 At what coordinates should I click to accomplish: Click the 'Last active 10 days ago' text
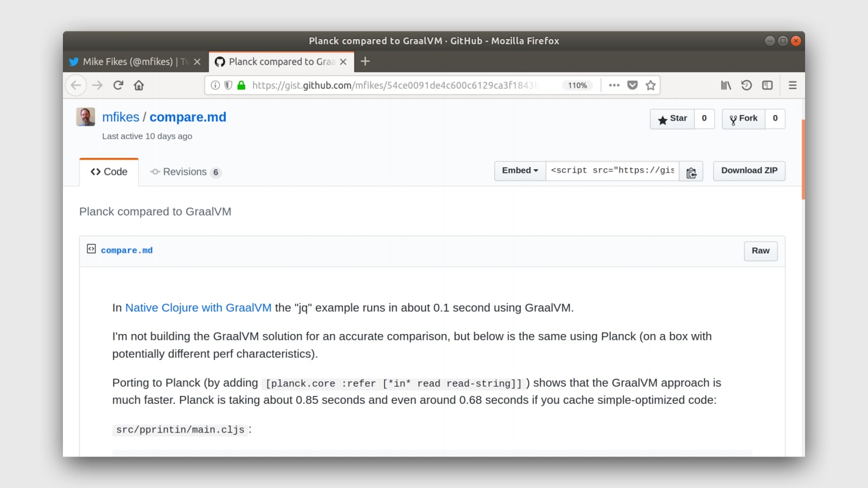point(147,136)
